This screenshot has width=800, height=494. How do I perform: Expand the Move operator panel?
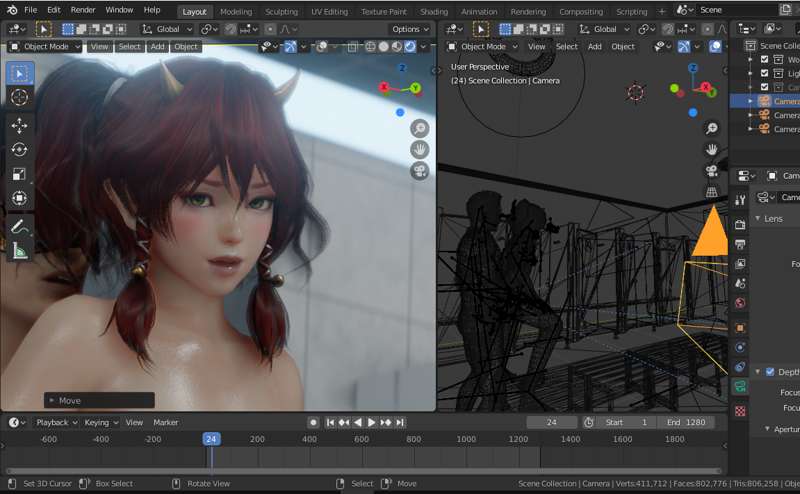coord(52,401)
